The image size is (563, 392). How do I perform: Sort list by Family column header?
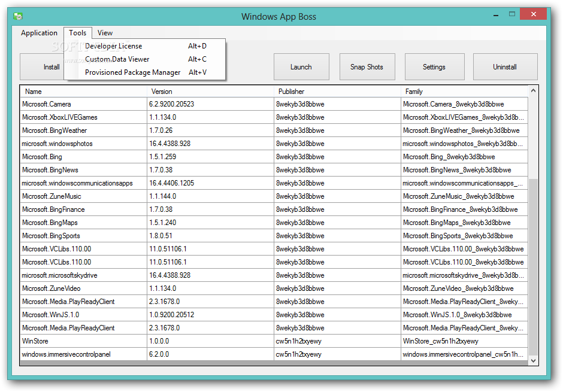click(x=464, y=92)
